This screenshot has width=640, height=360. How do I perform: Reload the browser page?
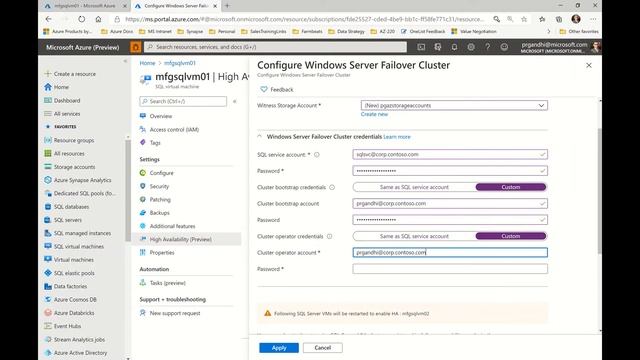(82, 19)
